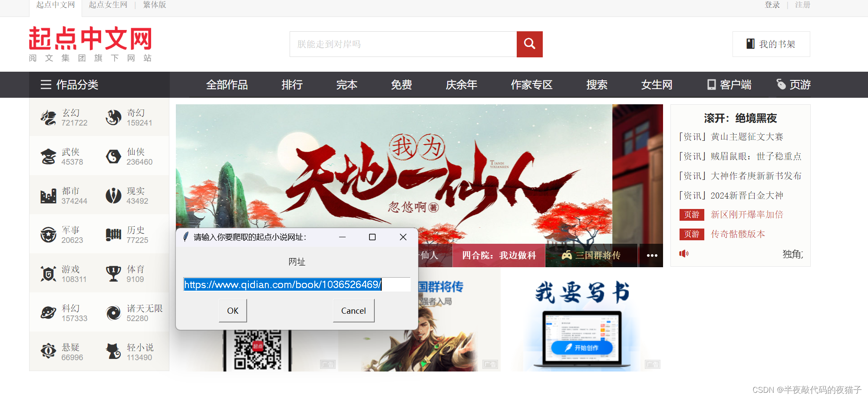Open the 现实 category icon
The image size is (868, 398).
tap(113, 196)
